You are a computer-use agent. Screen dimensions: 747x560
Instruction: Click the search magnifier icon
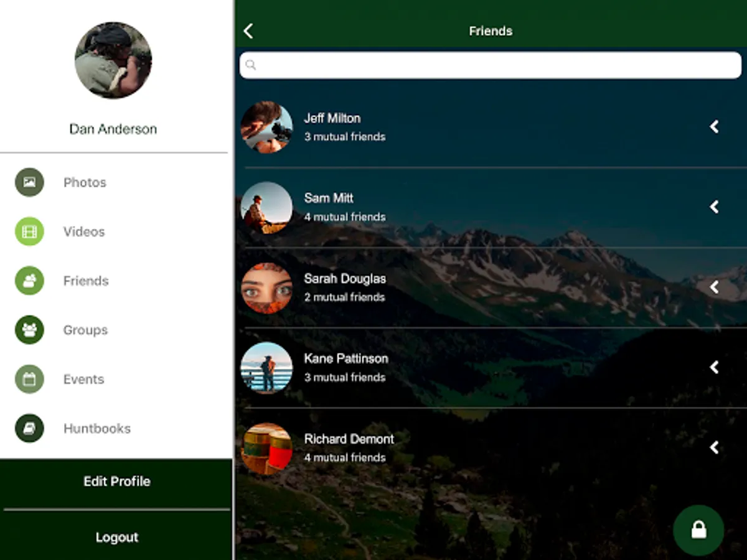coord(250,65)
